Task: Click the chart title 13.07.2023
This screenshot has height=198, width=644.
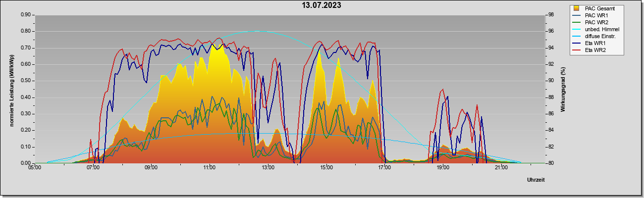Action: (322, 5)
